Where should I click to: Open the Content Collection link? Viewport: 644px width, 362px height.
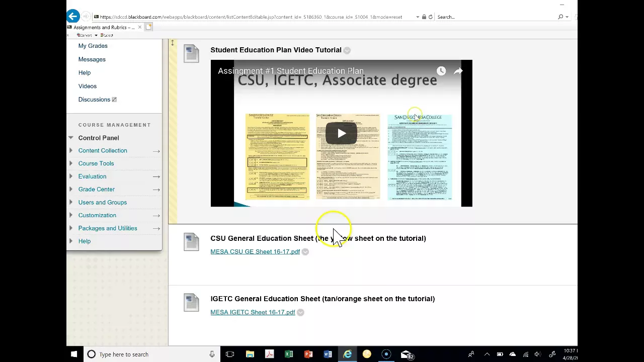click(103, 150)
